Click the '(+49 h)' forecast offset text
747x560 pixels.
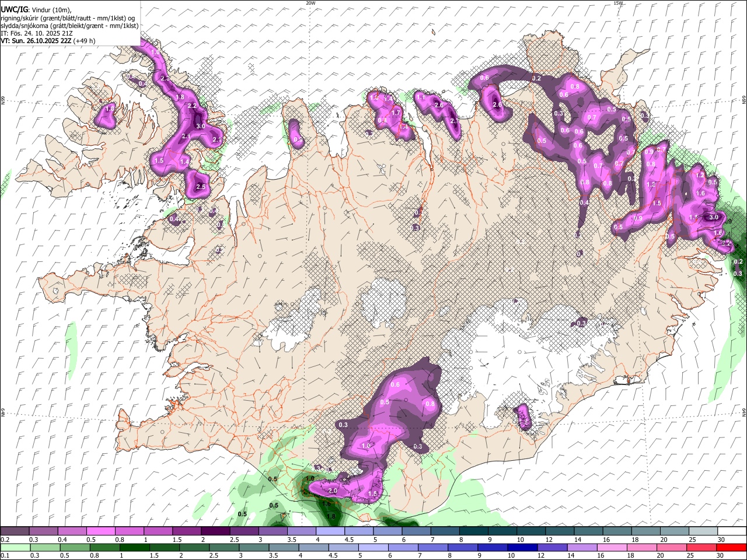84,41
